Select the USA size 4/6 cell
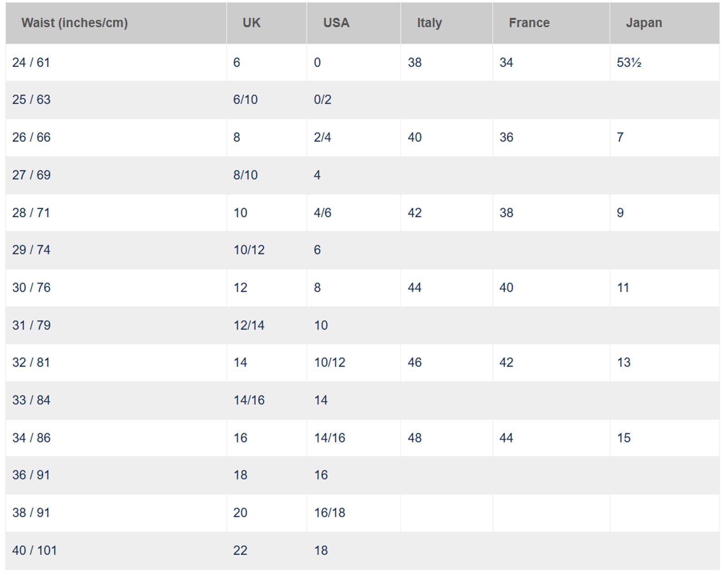 [323, 213]
